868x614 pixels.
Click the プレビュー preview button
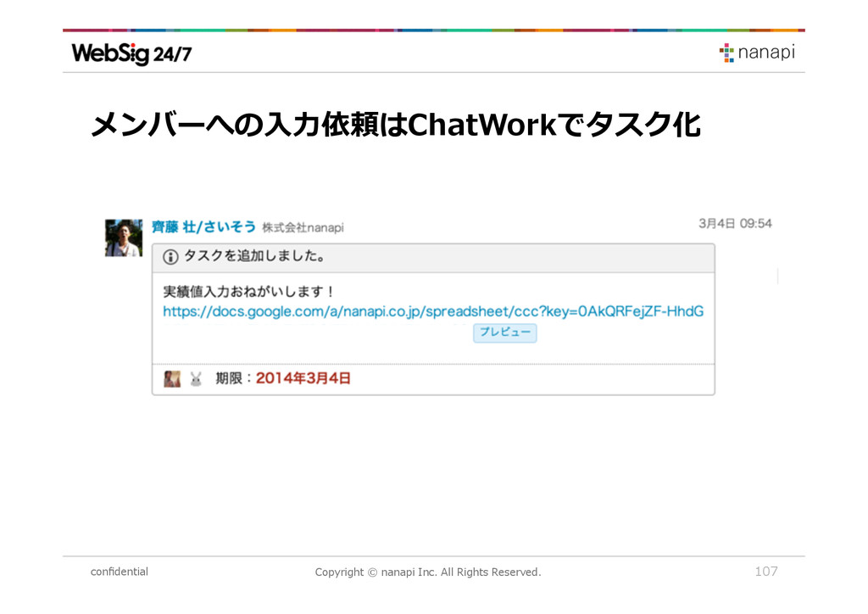point(505,332)
